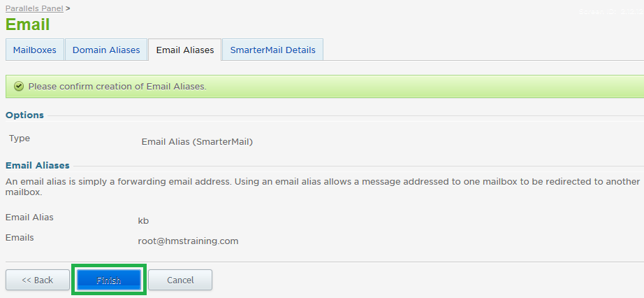The height and width of the screenshot is (298, 644).
Task: Click the confirm creation message banner
Action: point(325,87)
